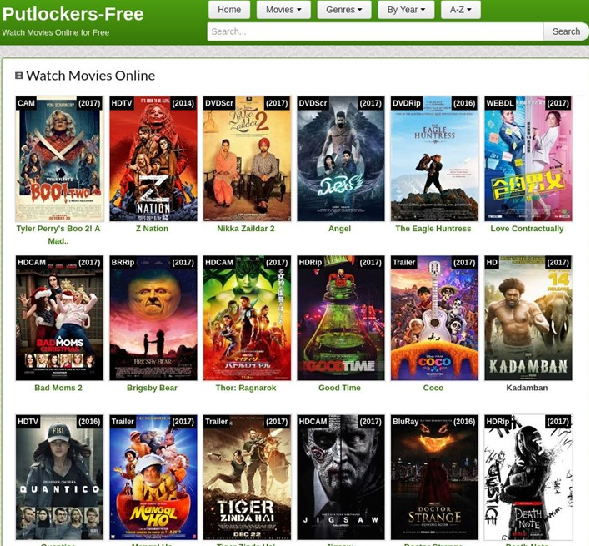Open the Good Time title link

tap(340, 388)
